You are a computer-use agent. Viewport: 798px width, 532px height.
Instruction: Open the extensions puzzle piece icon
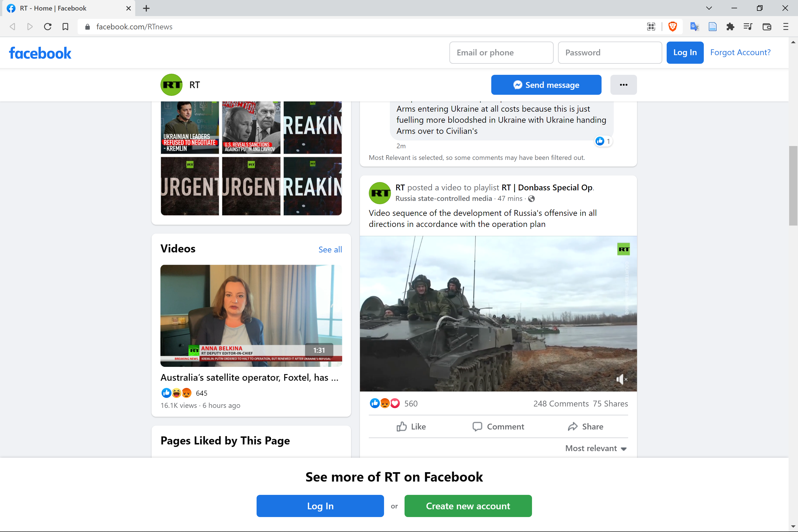pos(730,27)
